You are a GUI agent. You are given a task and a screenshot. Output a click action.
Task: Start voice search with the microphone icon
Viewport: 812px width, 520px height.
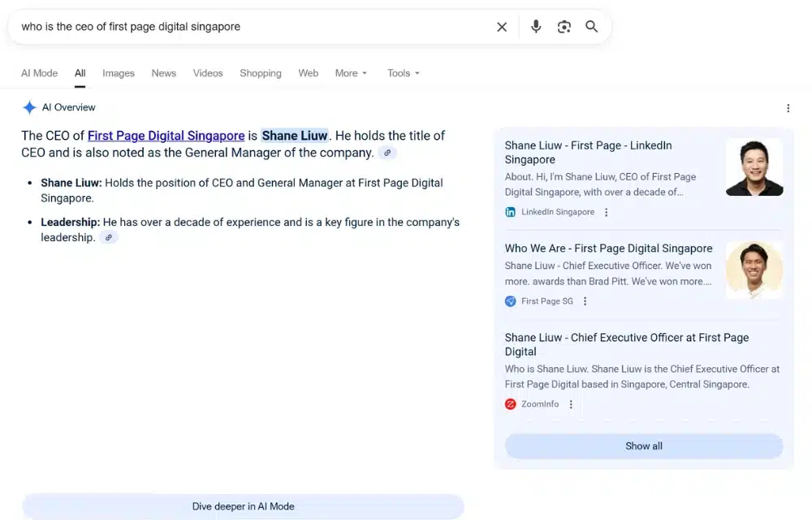pyautogui.click(x=536, y=27)
